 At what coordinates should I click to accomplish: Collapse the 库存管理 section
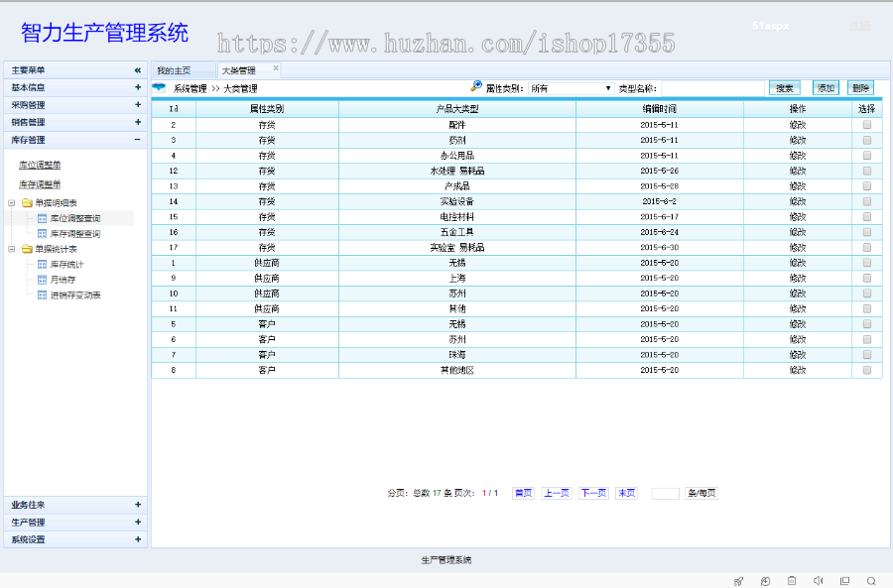point(137,140)
